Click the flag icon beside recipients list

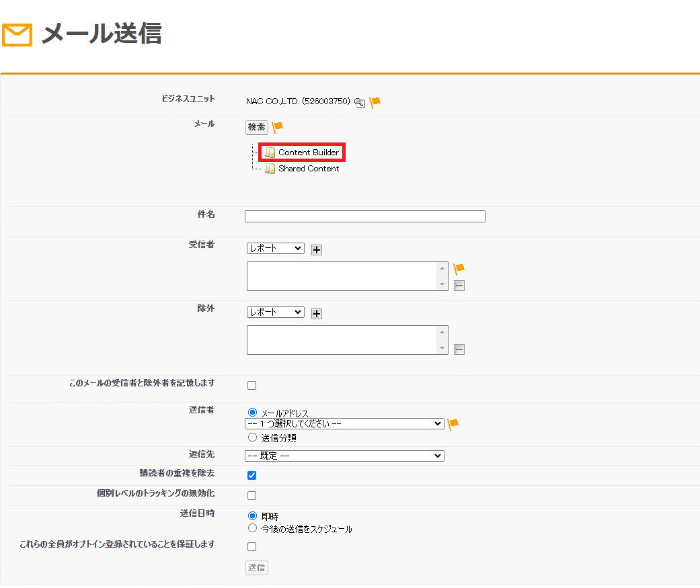click(459, 269)
